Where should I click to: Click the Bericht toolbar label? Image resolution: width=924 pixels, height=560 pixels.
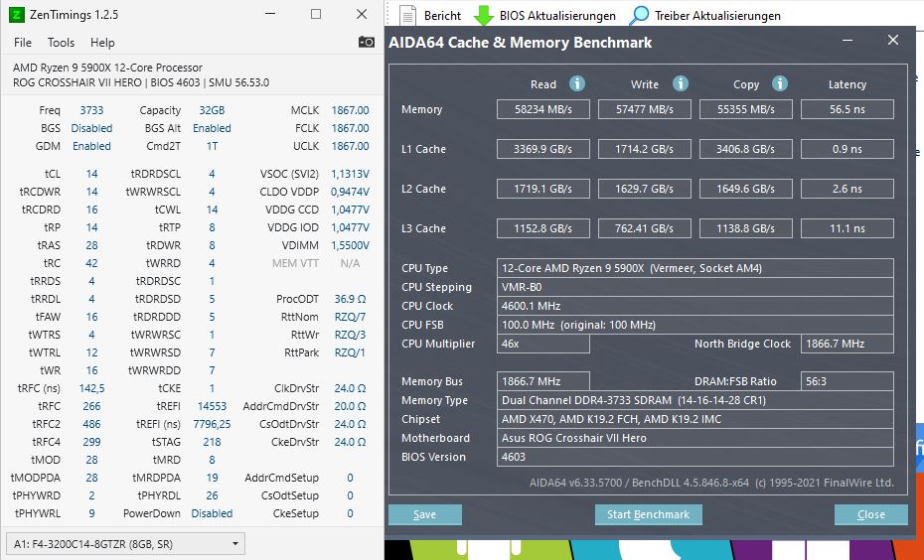[442, 16]
